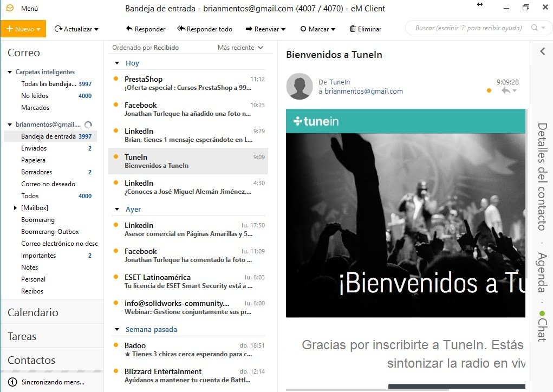Collapse the Semana pasada group
Image resolution: width=553 pixels, height=392 pixels.
pos(117,330)
